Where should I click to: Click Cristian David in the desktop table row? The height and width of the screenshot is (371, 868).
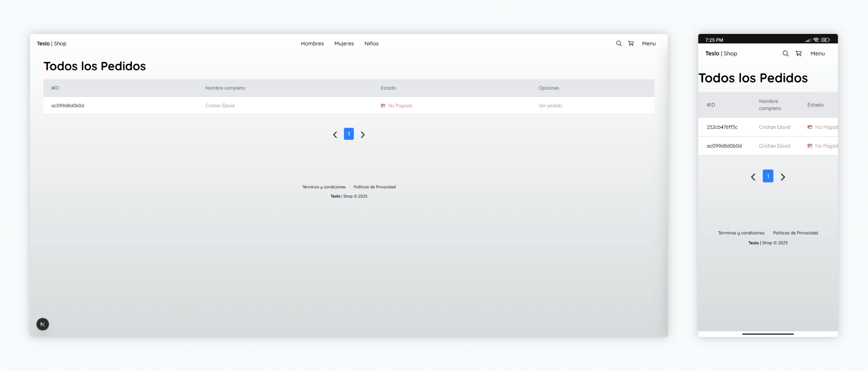coord(220,105)
